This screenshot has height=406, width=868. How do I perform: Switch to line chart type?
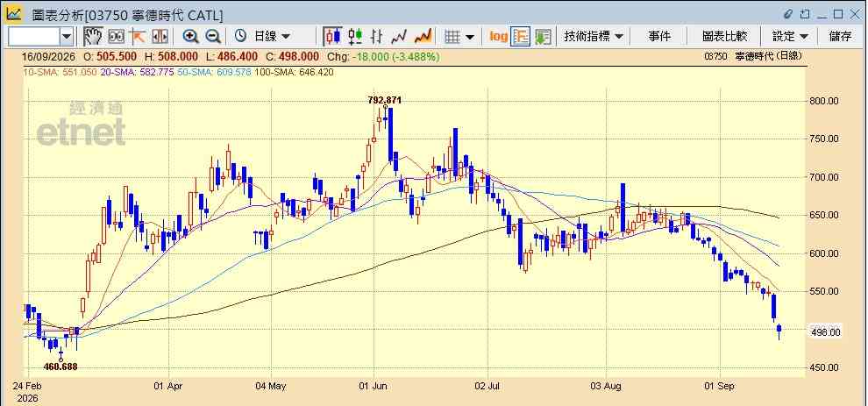(399, 37)
